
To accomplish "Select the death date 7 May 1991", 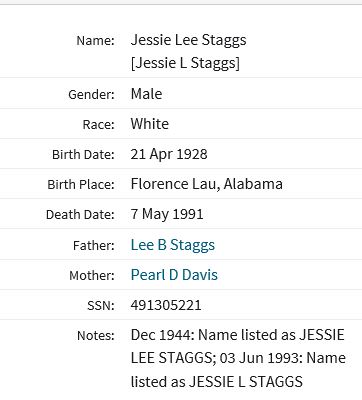I will click(167, 214).
